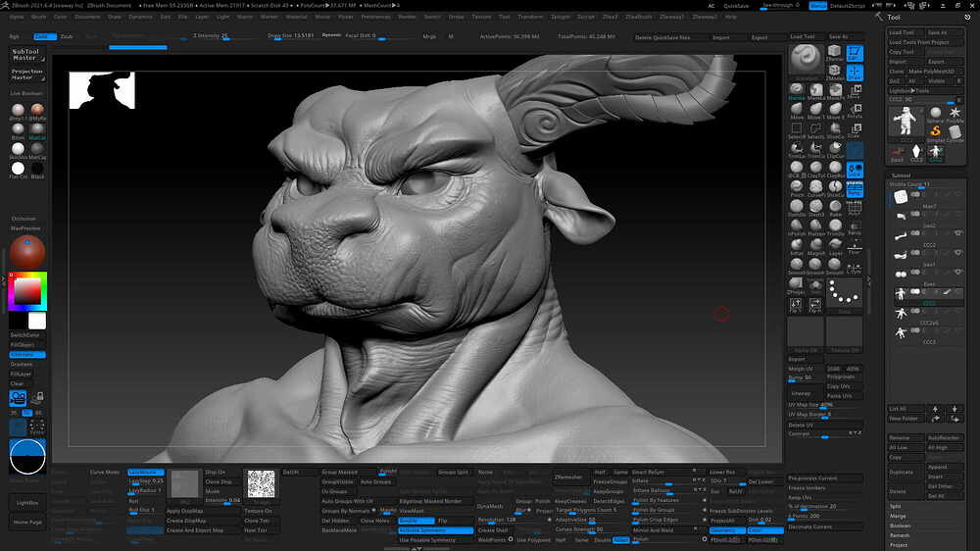Collapse the left tray divider arrows
This screenshot has width=980, height=551.
[3, 280]
